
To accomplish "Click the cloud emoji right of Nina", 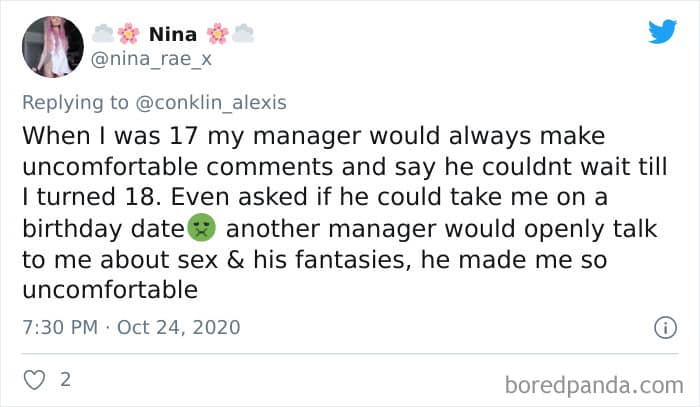I will (x=243, y=35).
